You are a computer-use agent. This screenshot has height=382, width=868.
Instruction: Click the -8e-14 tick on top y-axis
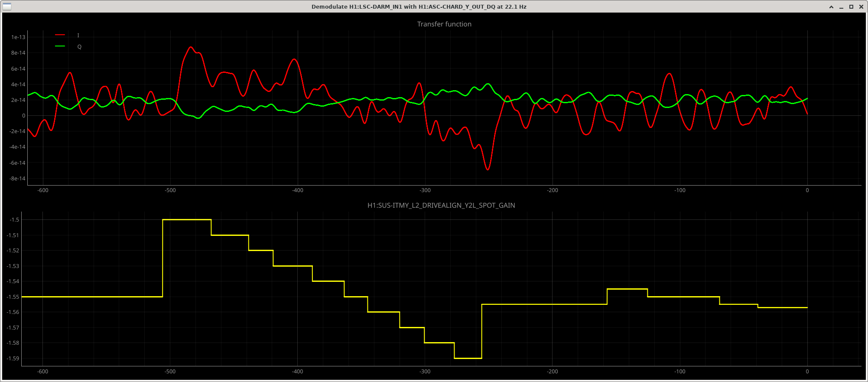click(18, 179)
